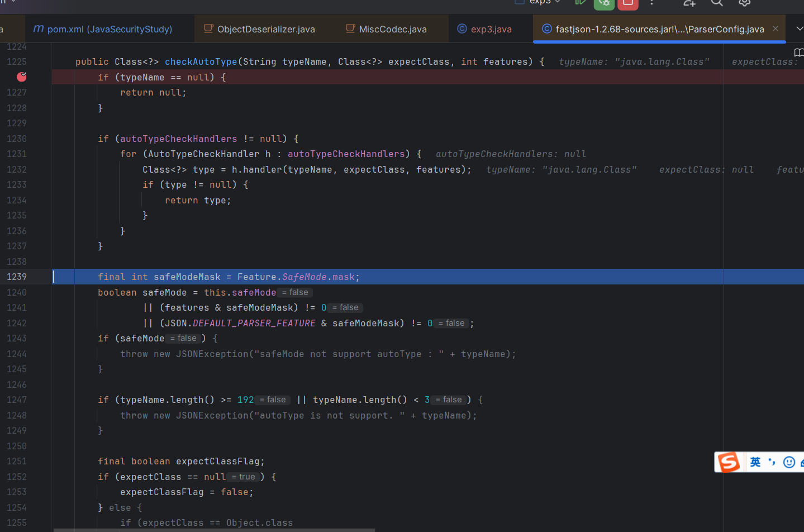Image resolution: width=804 pixels, height=532 pixels.
Task: Click "return type;" on line 1234
Action: (x=198, y=200)
